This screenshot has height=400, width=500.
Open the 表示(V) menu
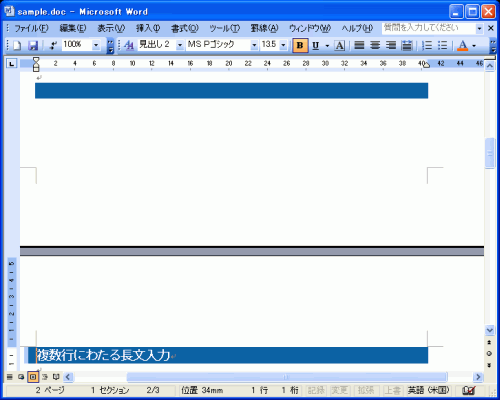[x=111, y=29]
